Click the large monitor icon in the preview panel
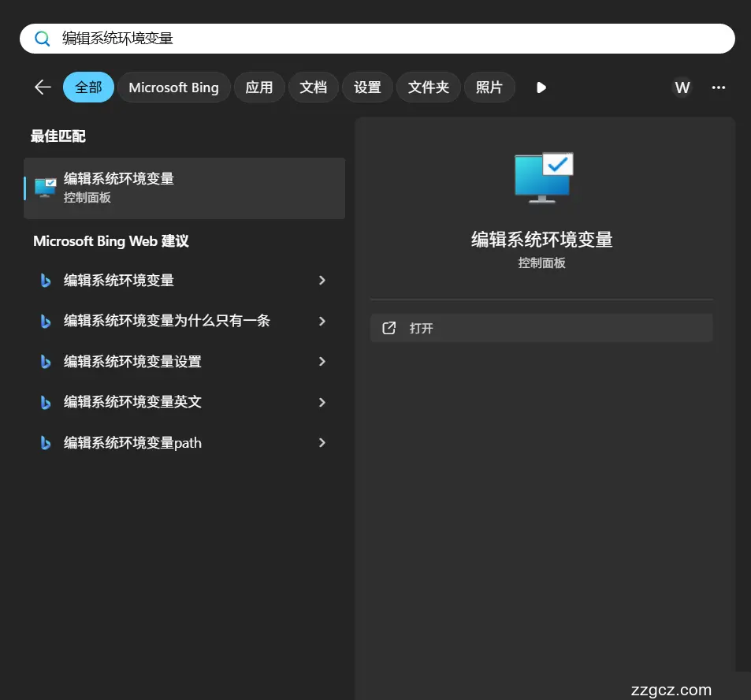 [542, 177]
